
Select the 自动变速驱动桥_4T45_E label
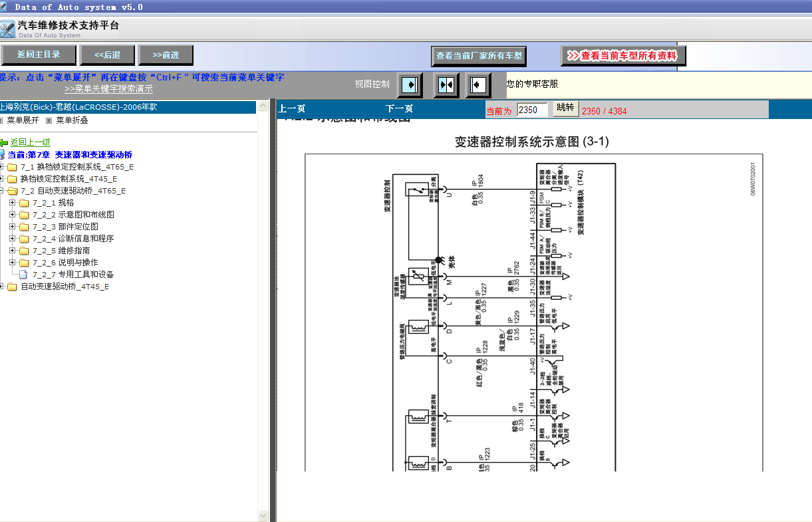[x=65, y=287]
